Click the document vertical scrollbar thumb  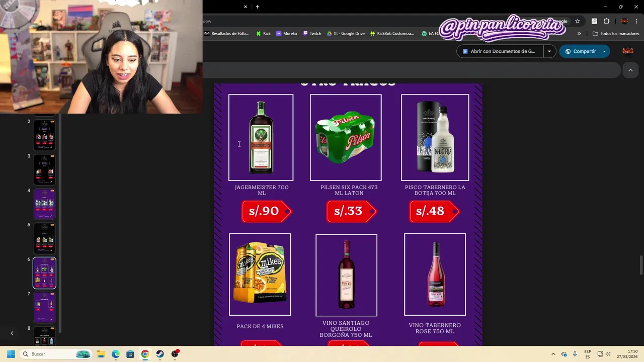coord(641,265)
